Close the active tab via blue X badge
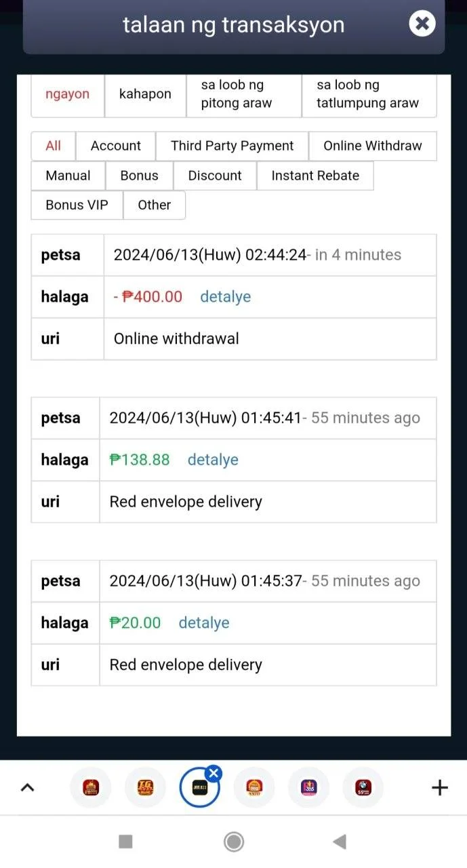This screenshot has height=868, width=467. click(214, 773)
